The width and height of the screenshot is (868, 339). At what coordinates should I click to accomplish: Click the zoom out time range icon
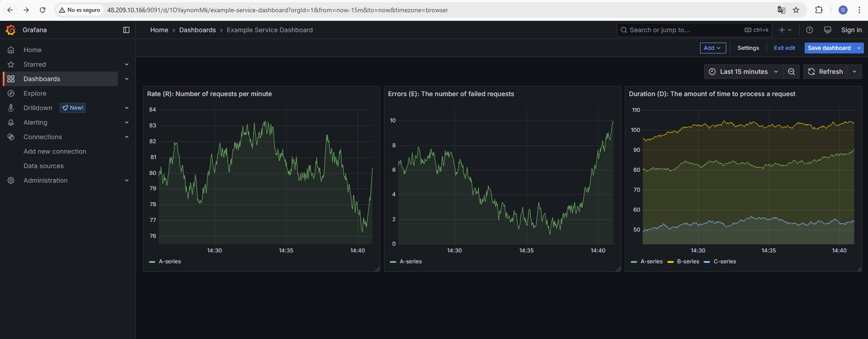791,72
